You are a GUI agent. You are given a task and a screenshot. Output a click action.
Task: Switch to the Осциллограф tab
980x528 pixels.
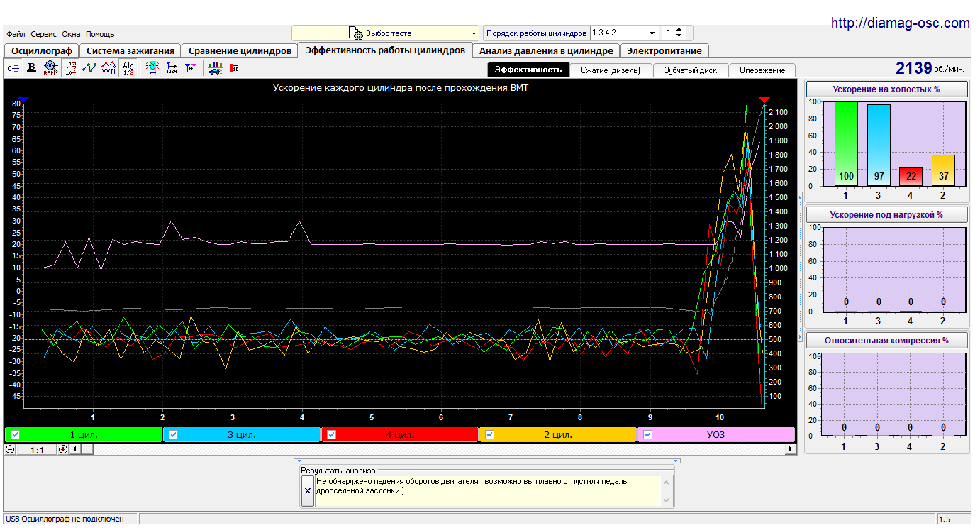[x=42, y=51]
